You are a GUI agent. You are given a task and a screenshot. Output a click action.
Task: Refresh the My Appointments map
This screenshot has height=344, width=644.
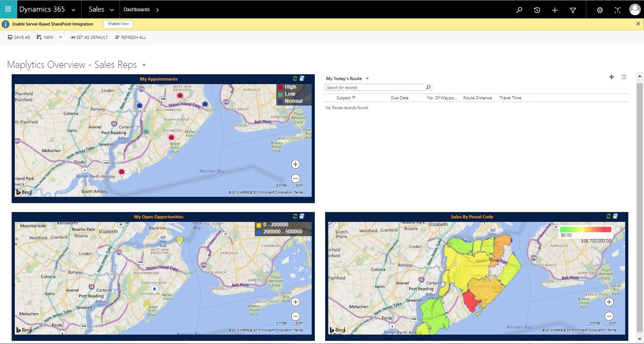coord(295,79)
